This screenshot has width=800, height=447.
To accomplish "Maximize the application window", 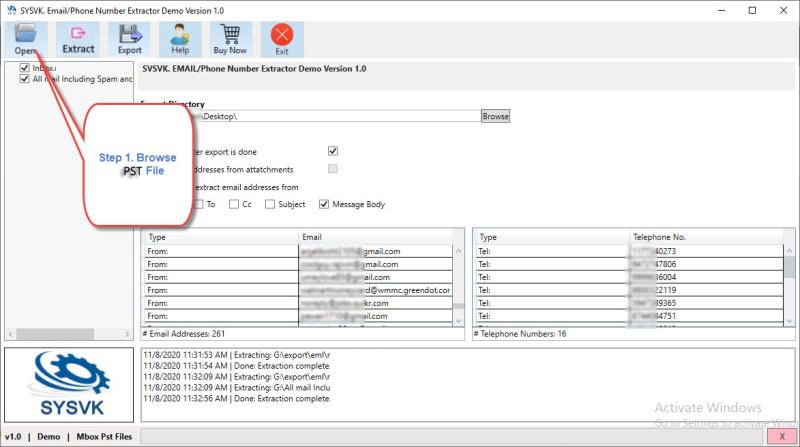I will [x=752, y=10].
